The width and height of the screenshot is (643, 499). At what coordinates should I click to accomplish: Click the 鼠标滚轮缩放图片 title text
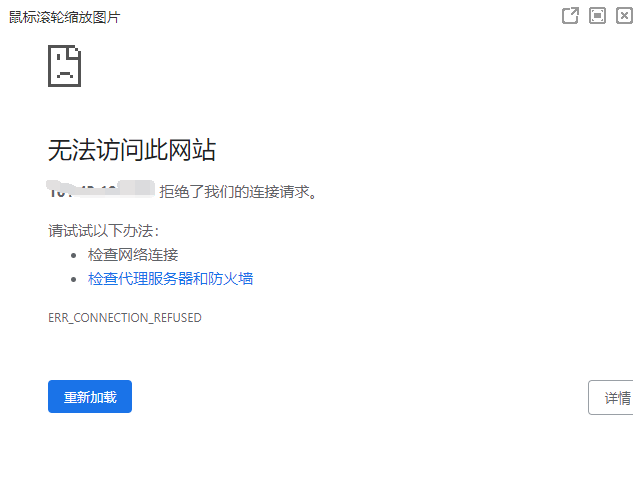(x=64, y=17)
